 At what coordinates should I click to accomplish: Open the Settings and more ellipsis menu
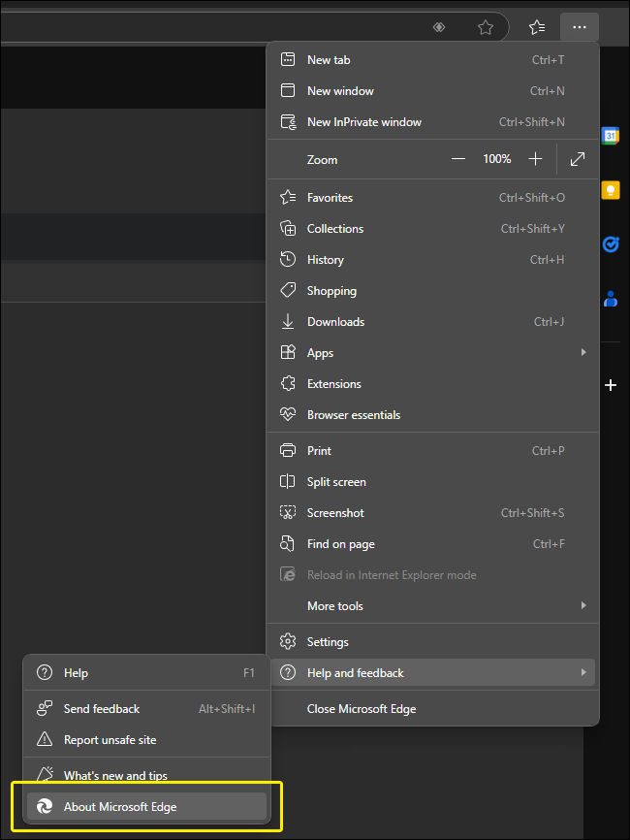click(x=579, y=26)
